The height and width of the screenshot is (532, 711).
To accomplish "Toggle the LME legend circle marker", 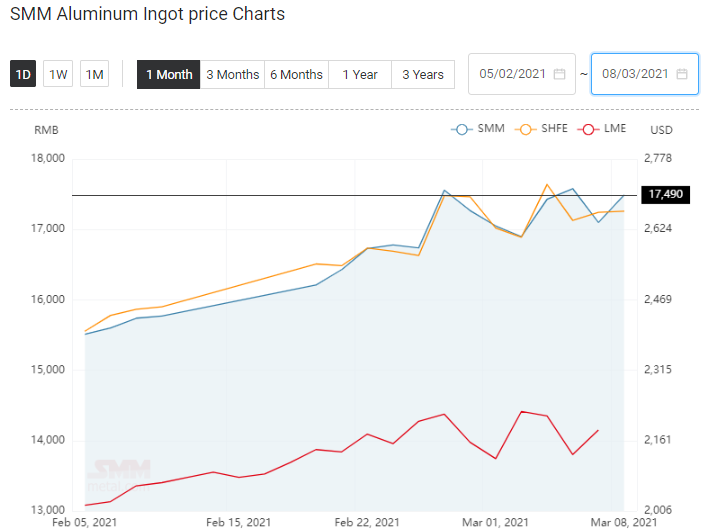I will click(x=588, y=129).
